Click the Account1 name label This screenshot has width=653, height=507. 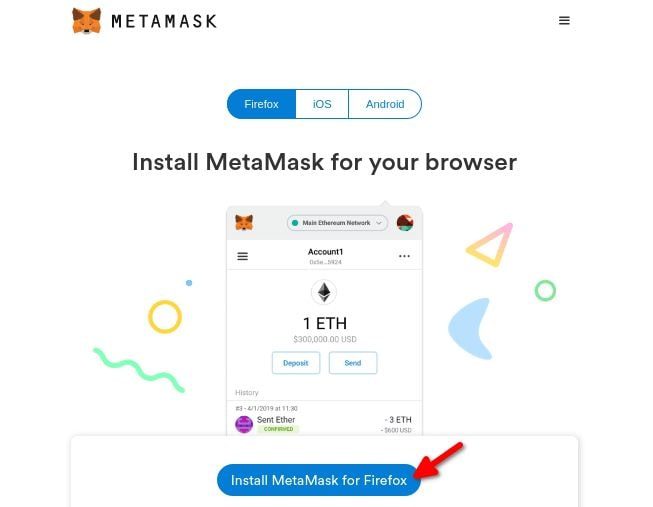tap(325, 252)
